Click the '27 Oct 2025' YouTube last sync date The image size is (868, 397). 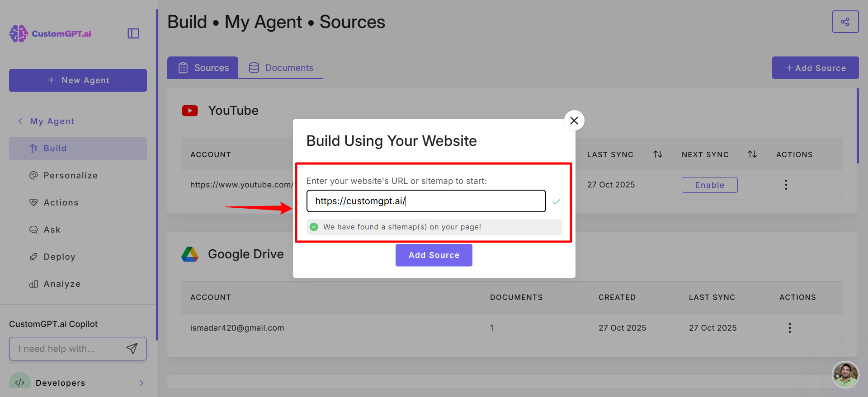(611, 185)
